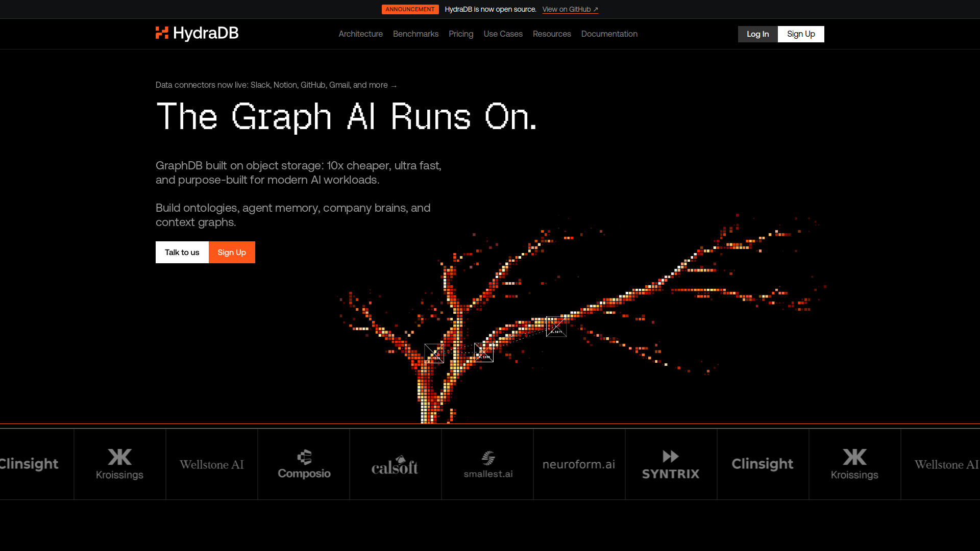This screenshot has height=551, width=980.
Task: Click the Kroissings logo next to Composio side
Action: coord(119,464)
